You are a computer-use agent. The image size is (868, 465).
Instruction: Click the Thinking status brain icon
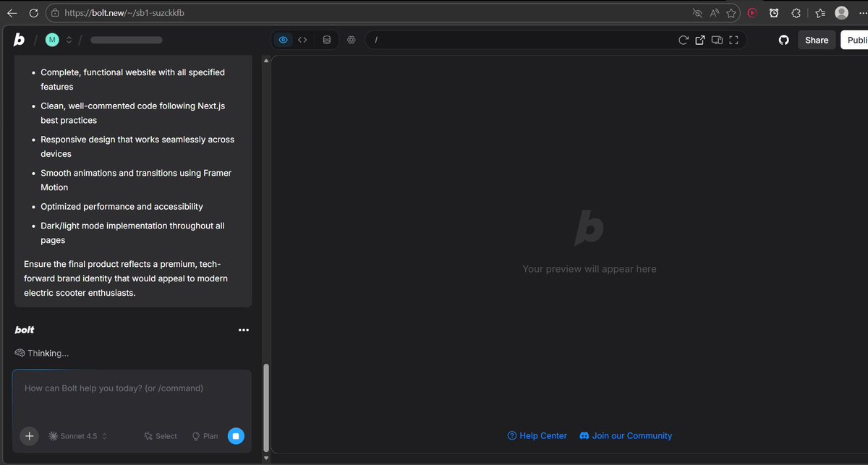[x=20, y=353]
